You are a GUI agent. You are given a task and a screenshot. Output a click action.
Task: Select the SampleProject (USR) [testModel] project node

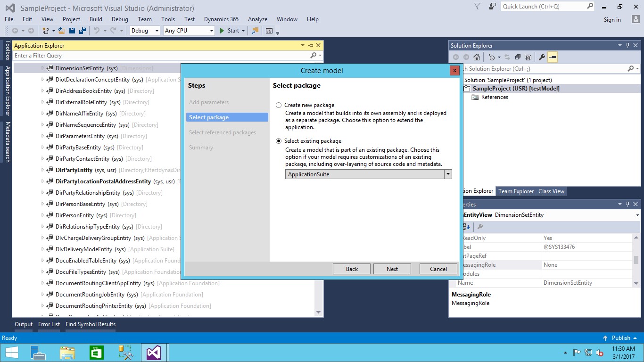[516, 89]
